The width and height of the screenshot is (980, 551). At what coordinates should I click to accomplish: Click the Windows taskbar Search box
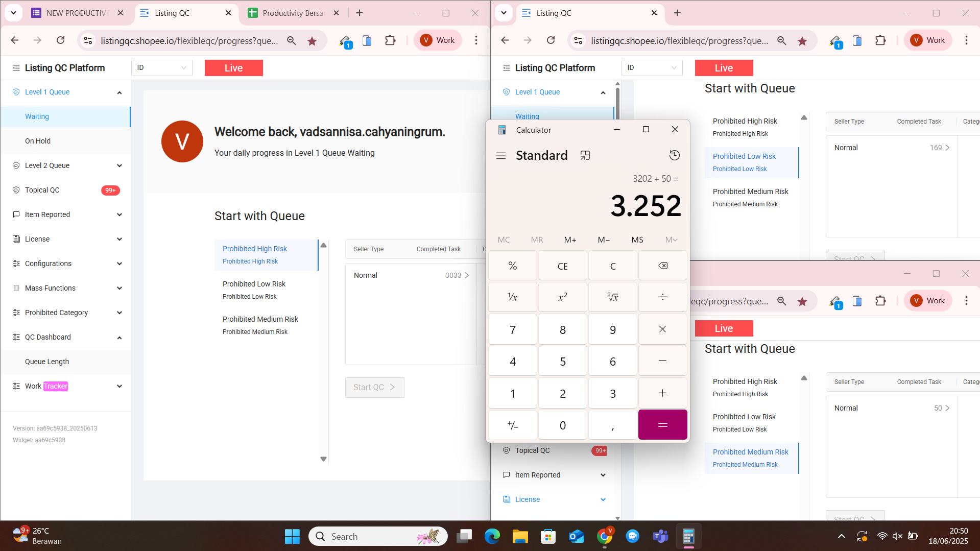[378, 536]
